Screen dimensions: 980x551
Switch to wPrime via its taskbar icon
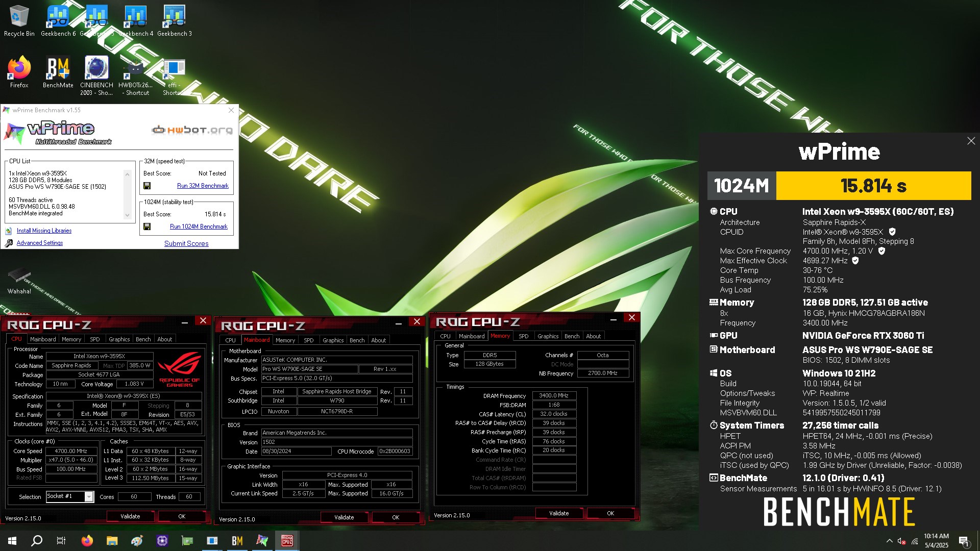point(262,541)
